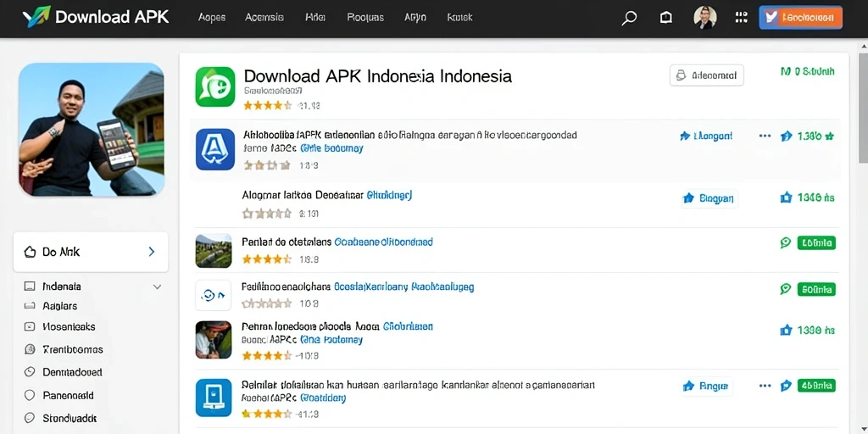Click the green M 0 Sdulnih text
This screenshot has height=434, width=868.
(x=808, y=71)
